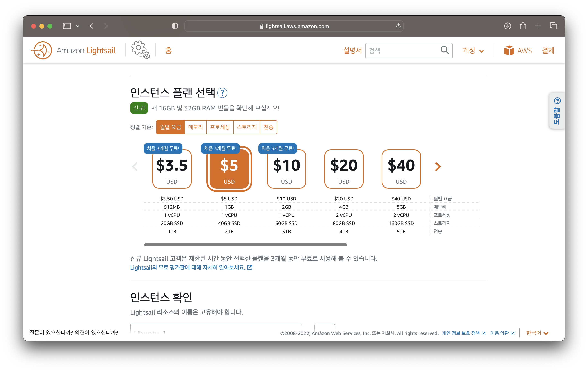
Task: Click Safari's reload page icon
Action: (398, 26)
